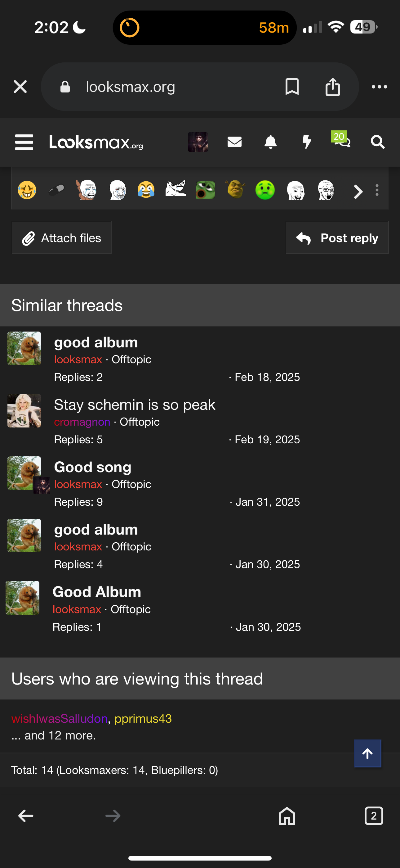Open the forum search magnifier
The width and height of the screenshot is (400, 868).
click(x=377, y=142)
